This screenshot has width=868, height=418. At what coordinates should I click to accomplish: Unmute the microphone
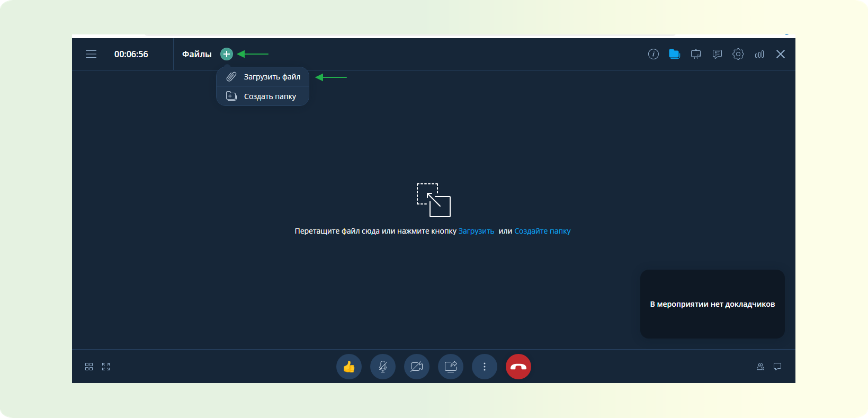click(x=383, y=367)
